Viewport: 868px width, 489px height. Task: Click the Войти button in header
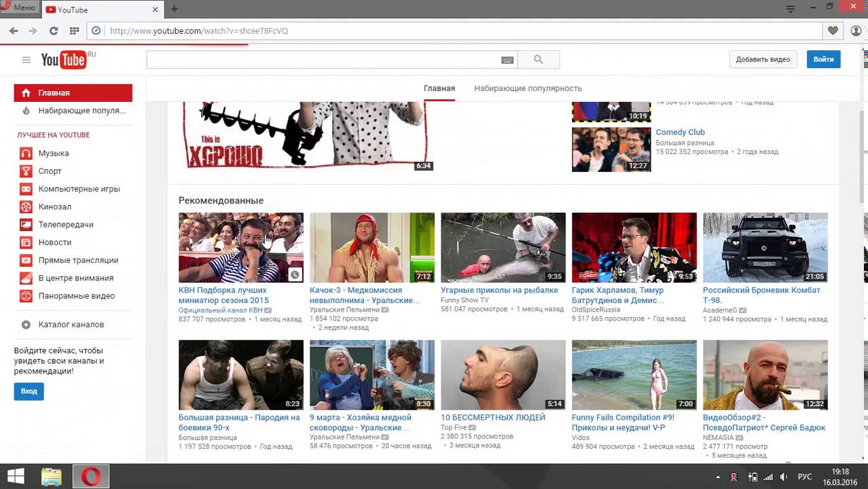pyautogui.click(x=823, y=59)
